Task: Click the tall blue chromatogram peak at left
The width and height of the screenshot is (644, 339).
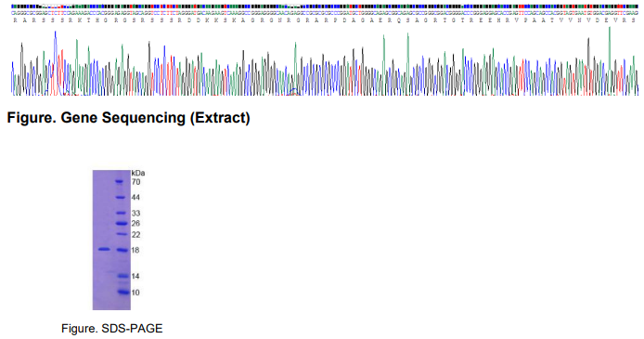Action: pos(55,33)
